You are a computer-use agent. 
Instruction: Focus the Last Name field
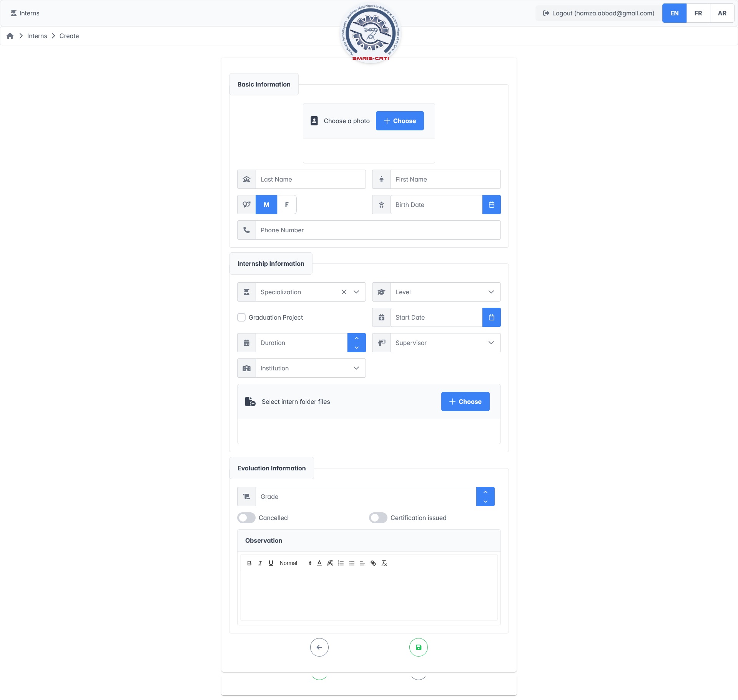[311, 179]
